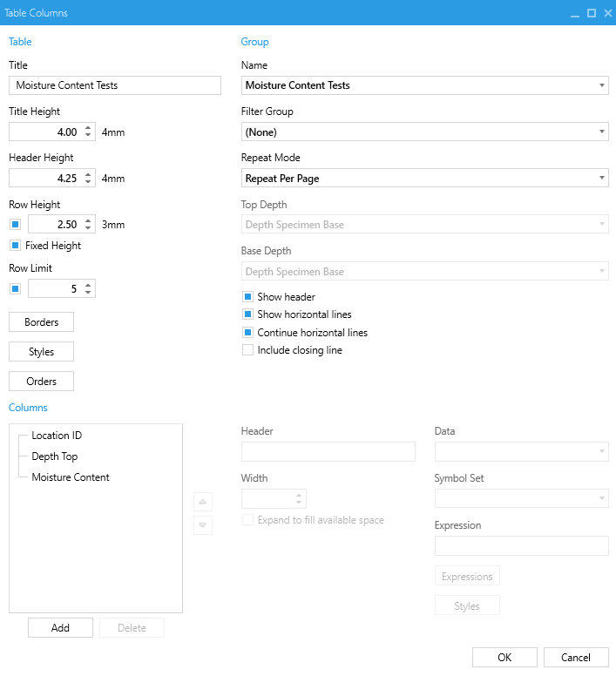Uncheck the Fixed Height checkbox
Viewport: 616px width, 676px height.
[x=16, y=246]
